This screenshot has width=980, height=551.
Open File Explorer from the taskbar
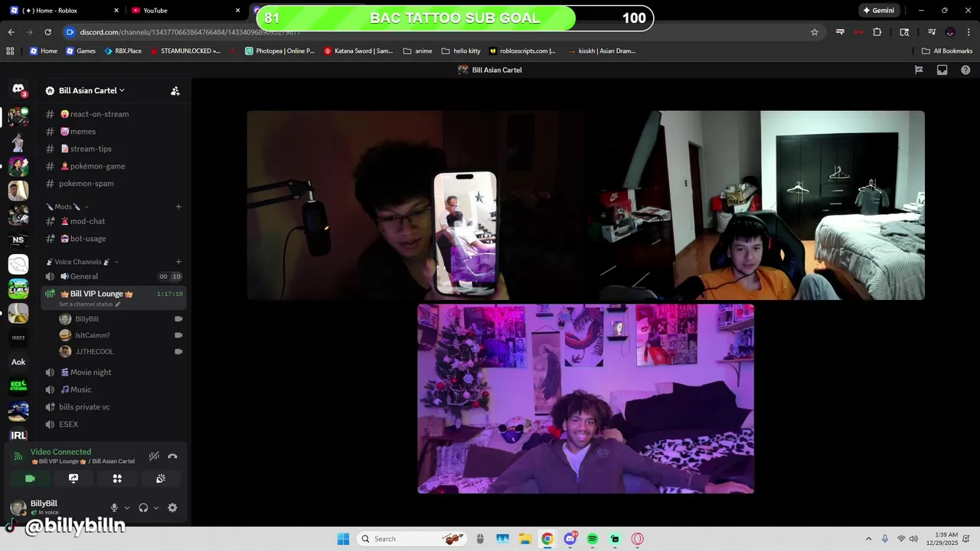point(525,539)
